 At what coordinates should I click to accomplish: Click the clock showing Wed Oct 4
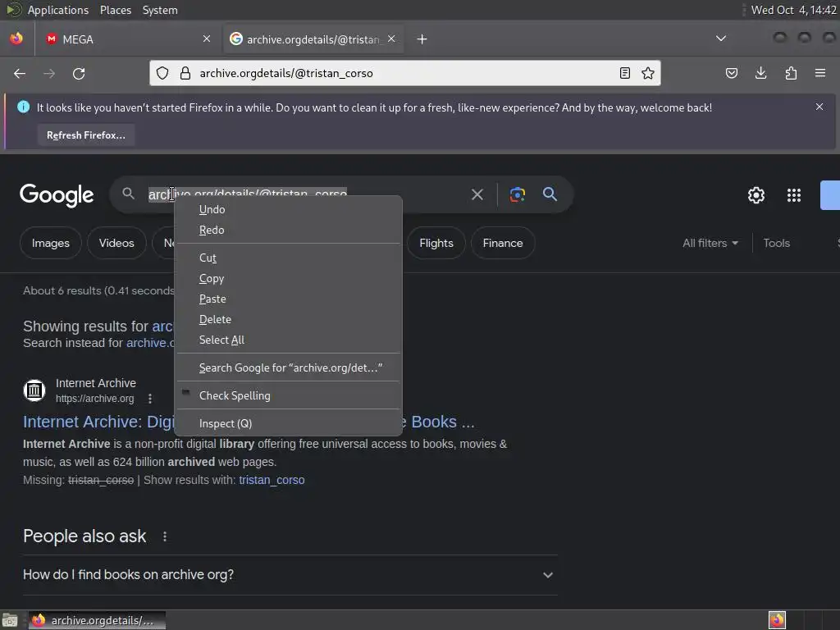point(793,10)
